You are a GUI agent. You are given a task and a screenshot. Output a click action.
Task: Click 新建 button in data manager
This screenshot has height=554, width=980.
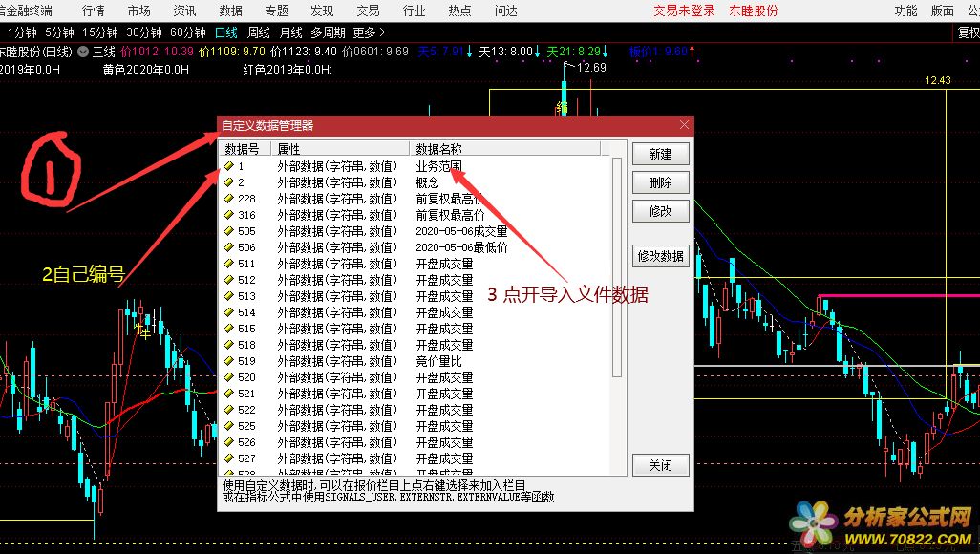click(661, 154)
